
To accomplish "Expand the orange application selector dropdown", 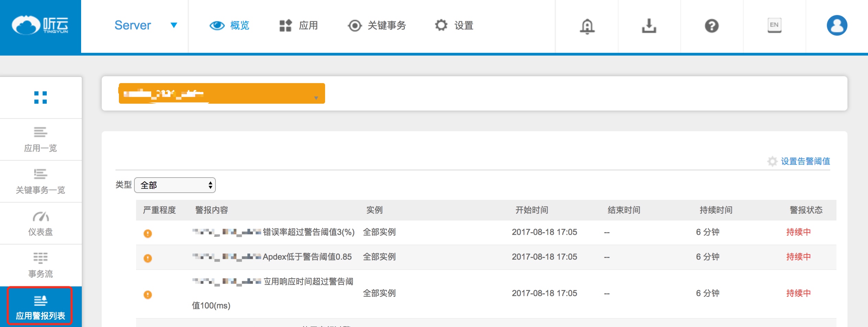I will click(x=222, y=93).
